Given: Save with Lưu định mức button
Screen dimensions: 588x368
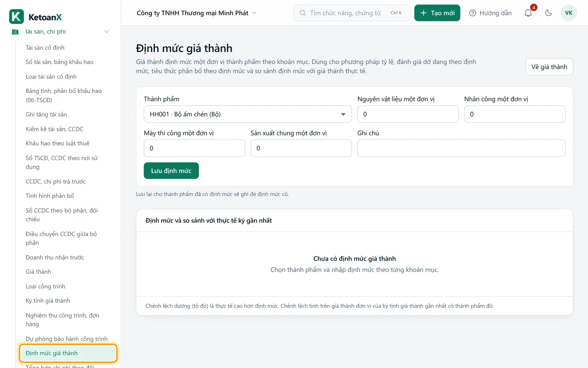Looking at the screenshot, I should tap(171, 171).
